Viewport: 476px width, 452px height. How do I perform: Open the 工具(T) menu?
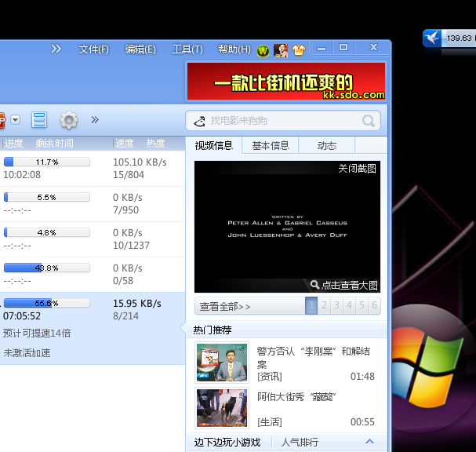pyautogui.click(x=187, y=49)
